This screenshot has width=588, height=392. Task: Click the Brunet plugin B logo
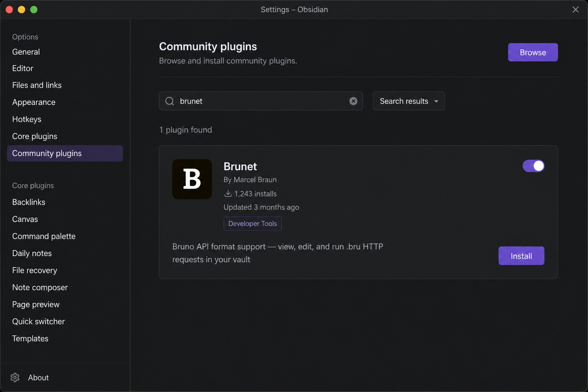coord(192,179)
